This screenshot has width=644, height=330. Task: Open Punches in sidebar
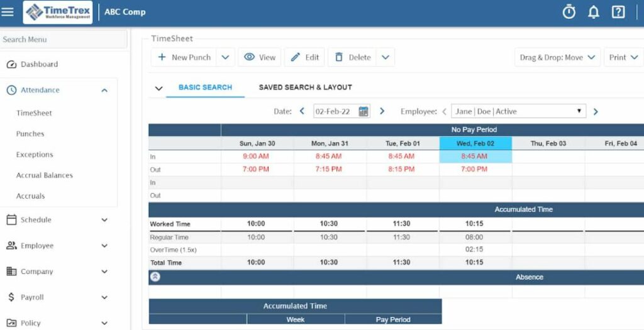click(x=30, y=134)
